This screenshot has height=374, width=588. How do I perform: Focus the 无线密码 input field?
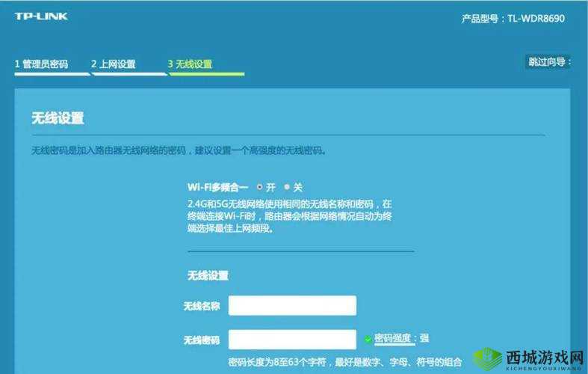point(292,340)
